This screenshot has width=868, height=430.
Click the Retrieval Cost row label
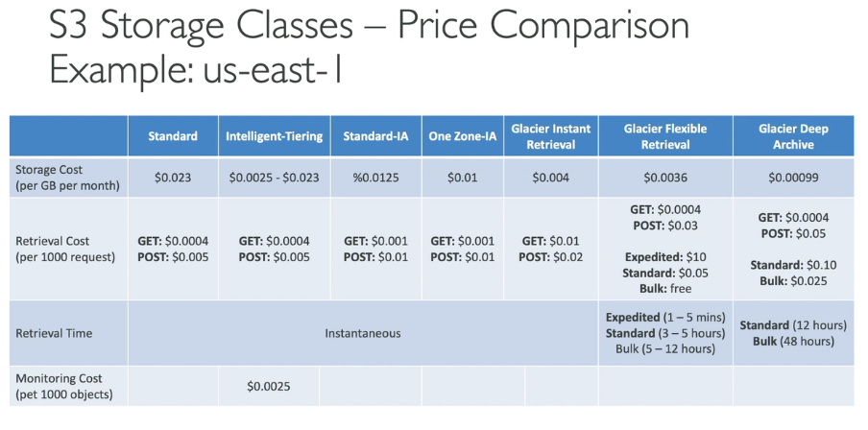pyautogui.click(x=64, y=249)
